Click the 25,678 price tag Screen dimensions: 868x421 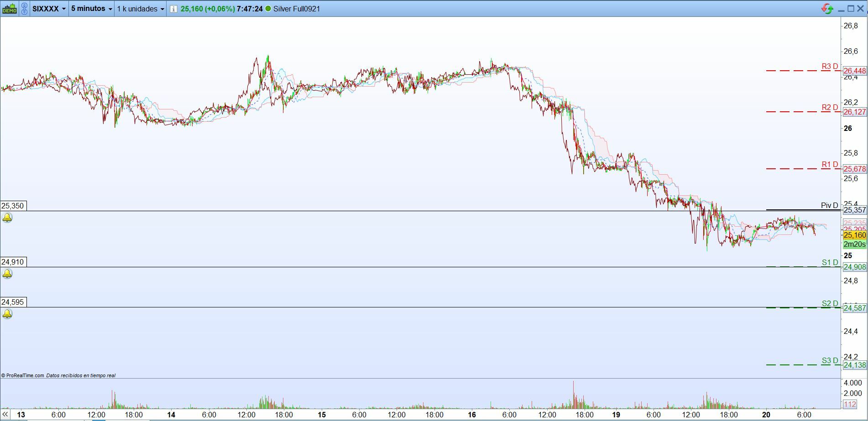pos(855,169)
